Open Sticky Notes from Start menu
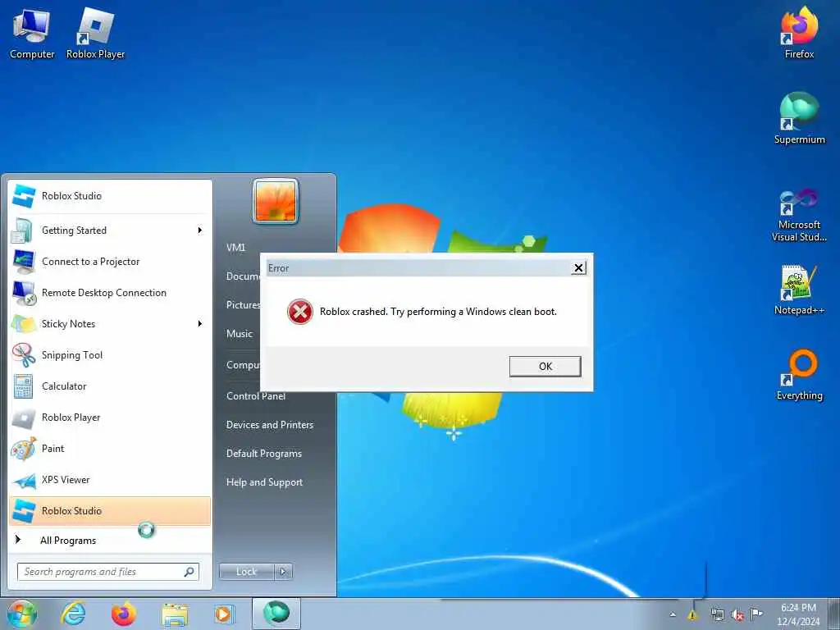The width and height of the screenshot is (840, 630). (111, 323)
